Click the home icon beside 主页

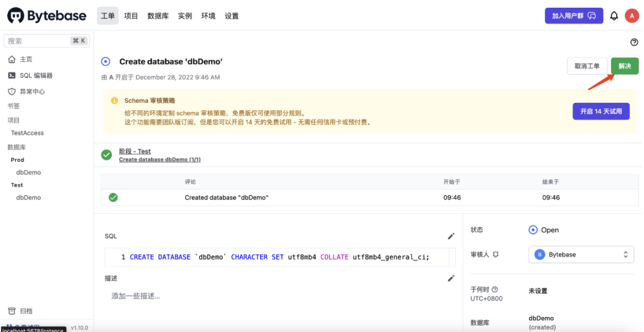pyautogui.click(x=12, y=59)
